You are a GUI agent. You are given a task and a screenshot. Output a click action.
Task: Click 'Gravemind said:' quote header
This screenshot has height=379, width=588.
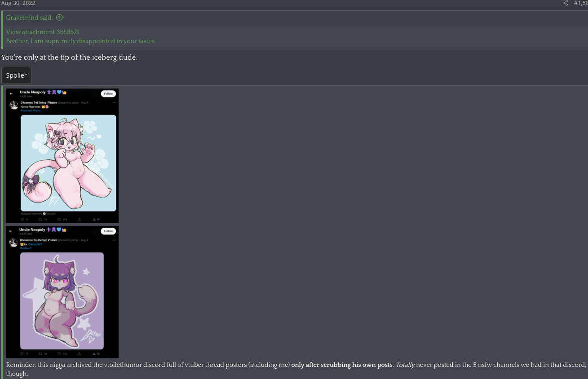tap(29, 18)
